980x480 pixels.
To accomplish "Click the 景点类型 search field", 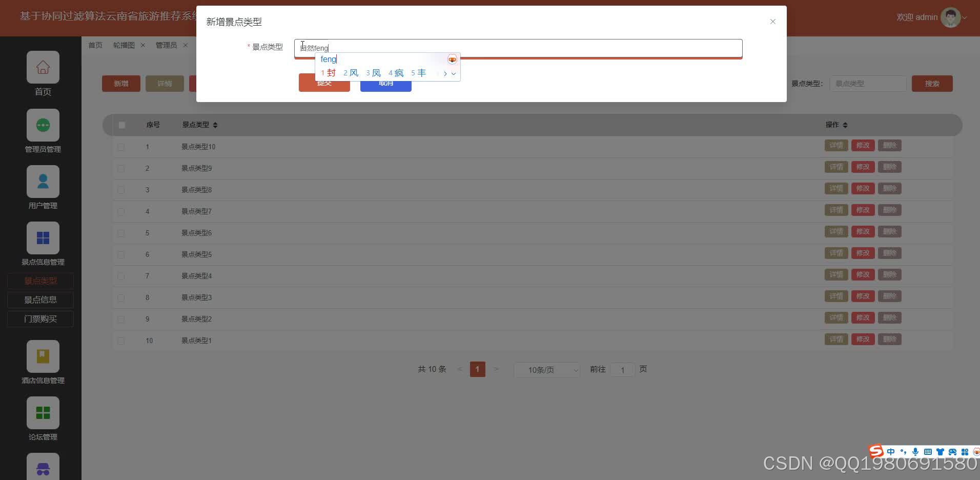I will [x=868, y=84].
